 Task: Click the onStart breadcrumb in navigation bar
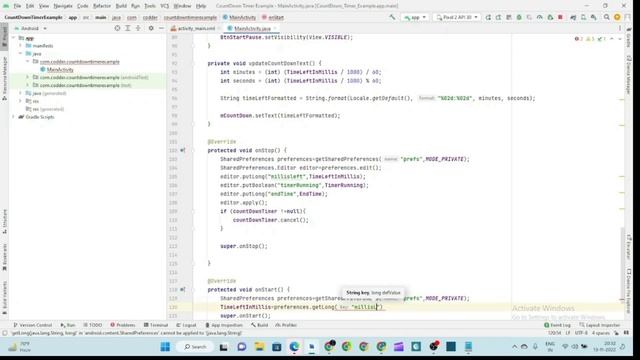(x=273, y=18)
